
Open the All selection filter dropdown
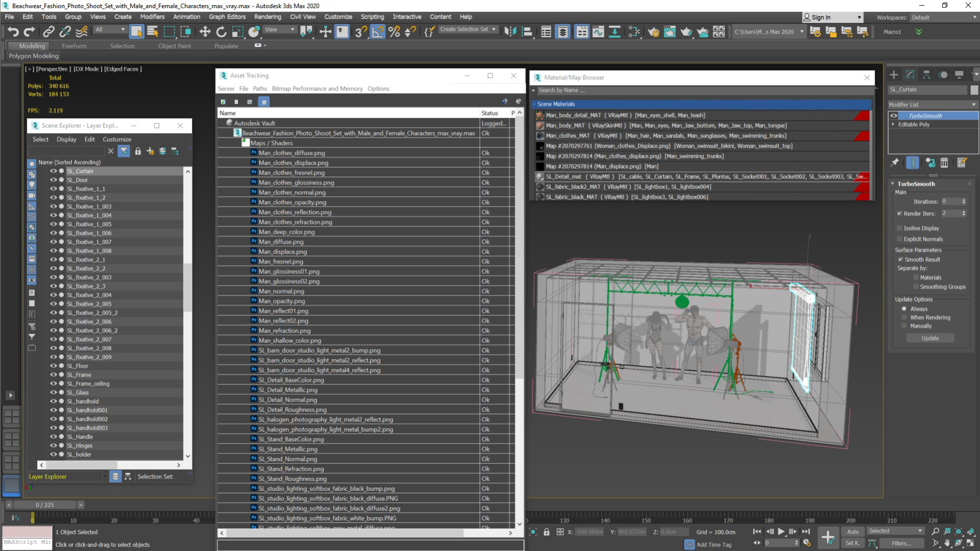click(x=110, y=30)
